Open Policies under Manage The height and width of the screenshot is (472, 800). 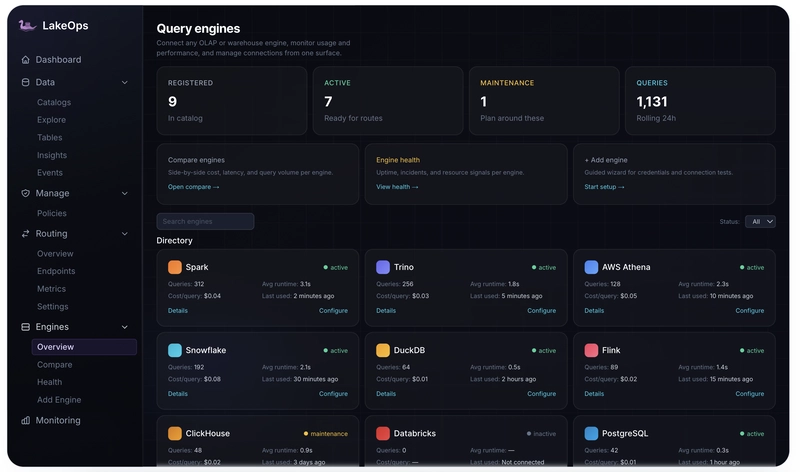pyautogui.click(x=52, y=214)
